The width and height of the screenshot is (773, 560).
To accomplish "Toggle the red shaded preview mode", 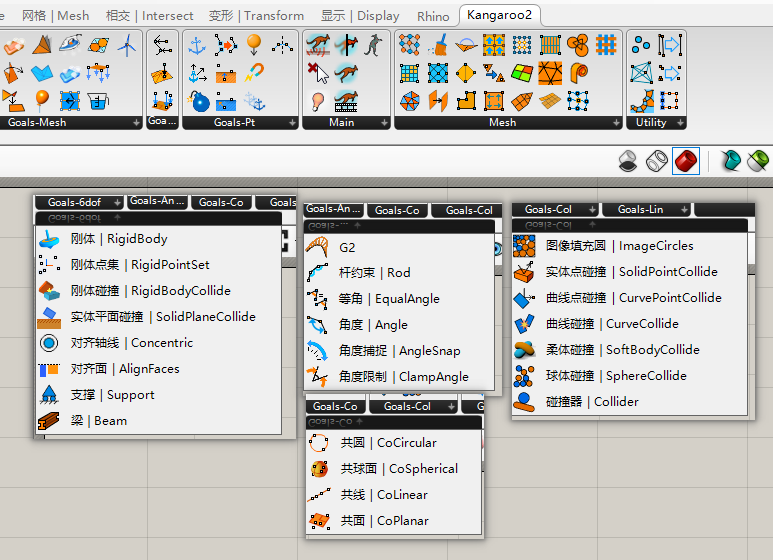I will (686, 161).
